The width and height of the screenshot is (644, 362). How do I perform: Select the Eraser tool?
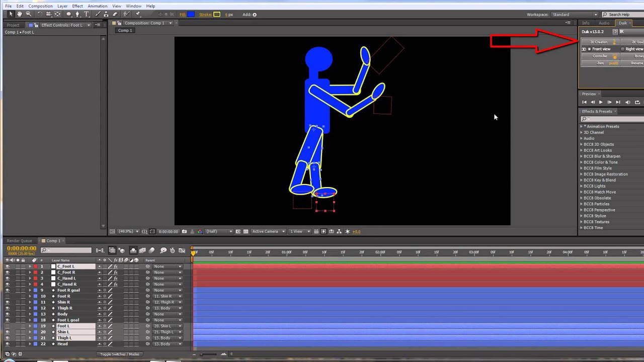(x=115, y=15)
